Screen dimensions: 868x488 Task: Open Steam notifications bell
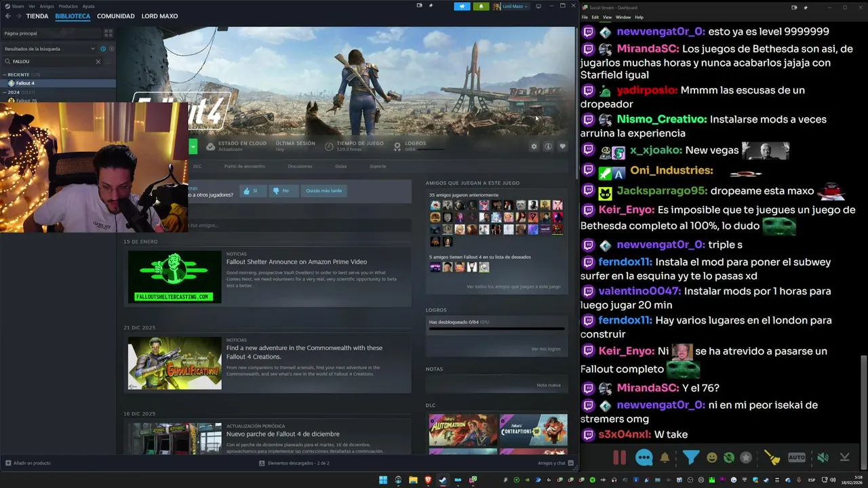pos(481,6)
